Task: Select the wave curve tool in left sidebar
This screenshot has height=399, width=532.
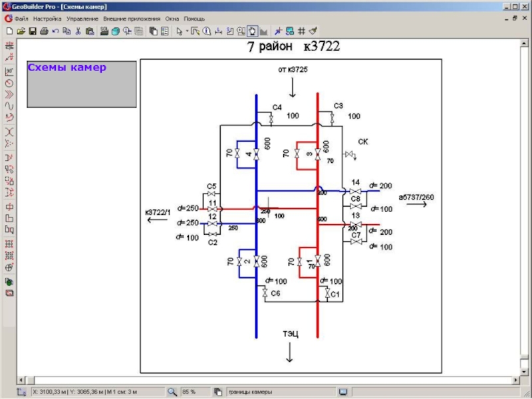Action: [x=9, y=106]
